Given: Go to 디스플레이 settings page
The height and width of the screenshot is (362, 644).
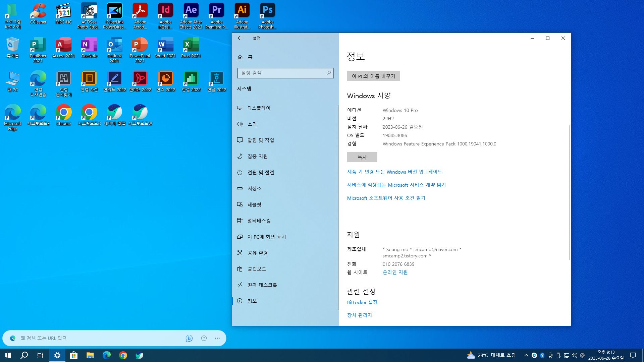Looking at the screenshot, I should pyautogui.click(x=259, y=108).
